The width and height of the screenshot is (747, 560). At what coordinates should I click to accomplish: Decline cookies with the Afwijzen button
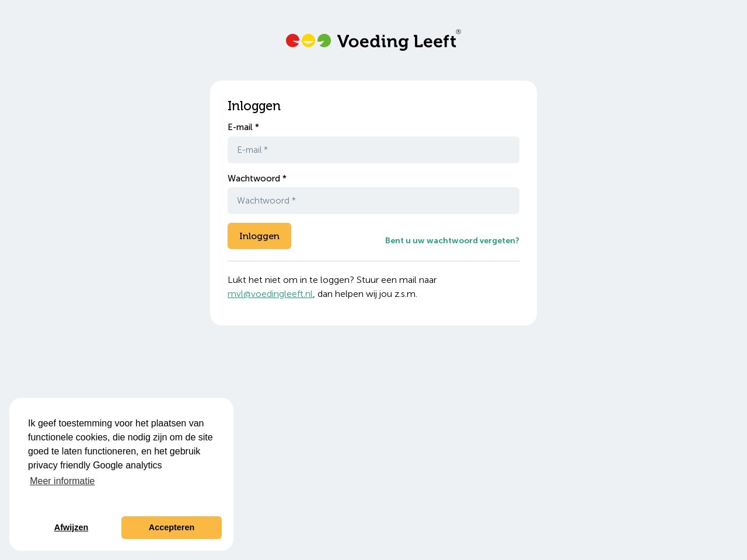[x=71, y=527]
